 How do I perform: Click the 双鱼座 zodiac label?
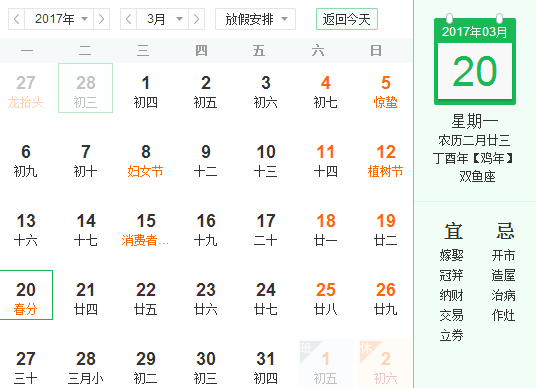tap(477, 177)
